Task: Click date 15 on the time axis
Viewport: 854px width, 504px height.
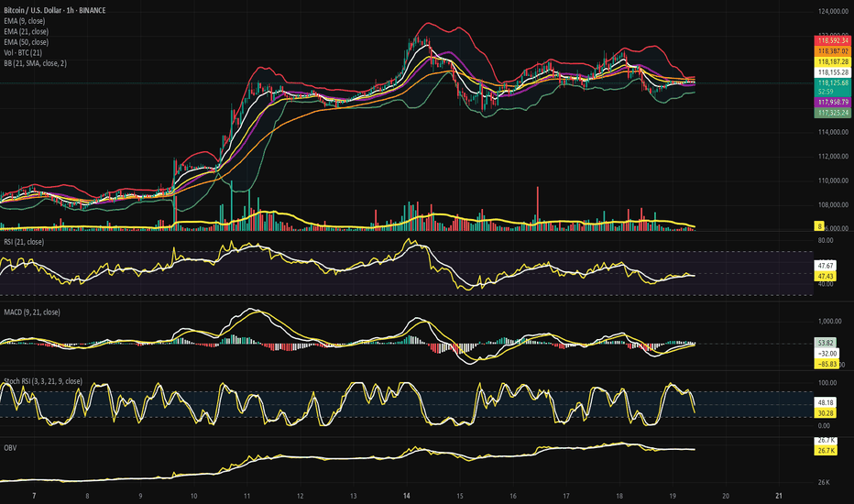Action: coord(460,496)
